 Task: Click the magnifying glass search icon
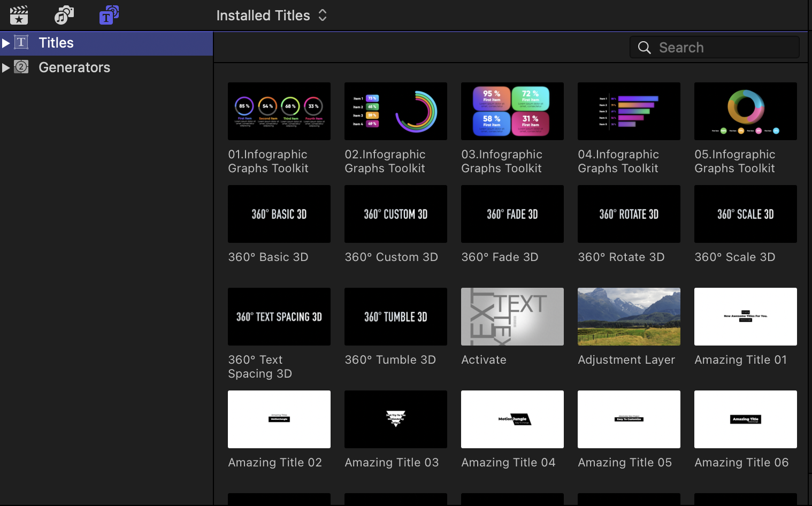(645, 48)
